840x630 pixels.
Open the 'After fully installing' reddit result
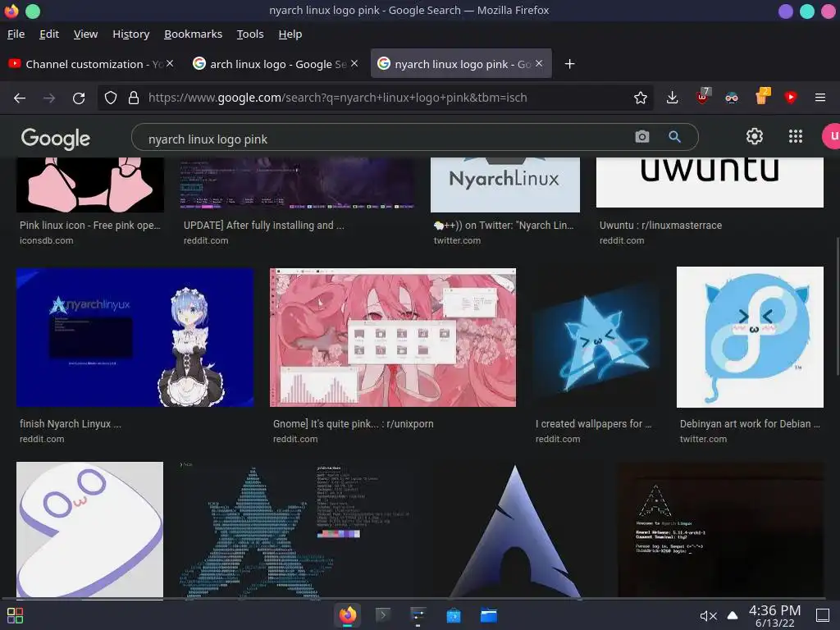(x=263, y=226)
